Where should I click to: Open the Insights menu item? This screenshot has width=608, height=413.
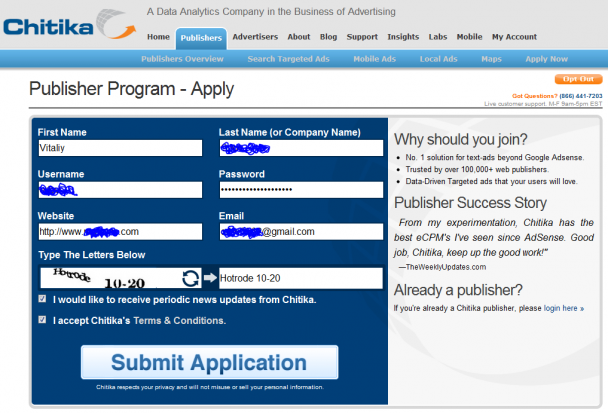point(403,37)
